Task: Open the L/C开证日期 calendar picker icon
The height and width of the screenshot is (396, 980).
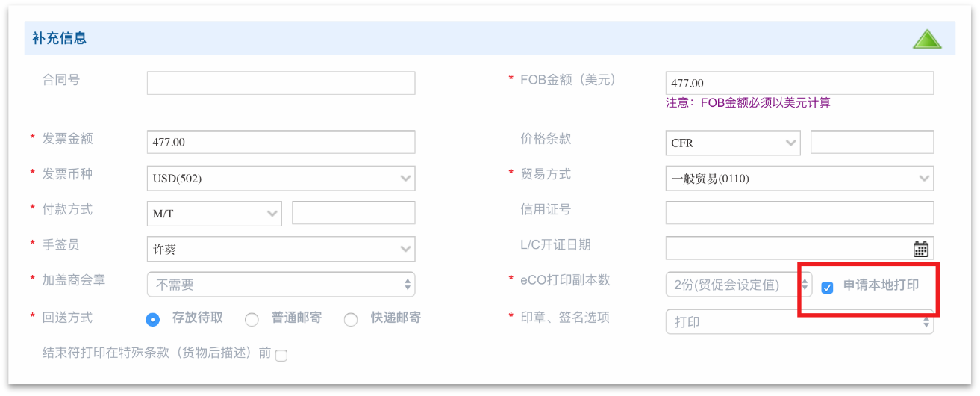Action: (920, 249)
